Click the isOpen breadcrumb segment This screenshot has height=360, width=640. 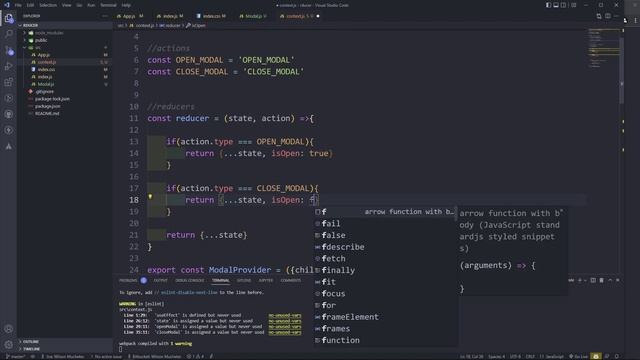click(x=196, y=25)
